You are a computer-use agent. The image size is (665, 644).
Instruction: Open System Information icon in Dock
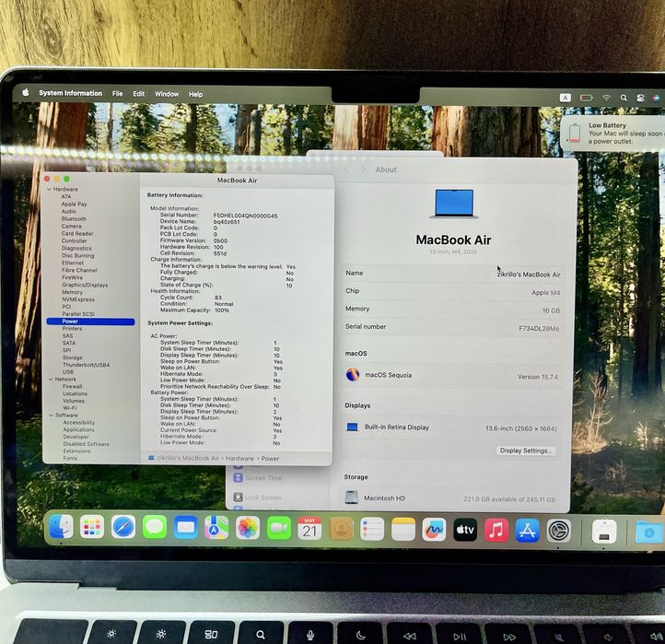tap(604, 532)
